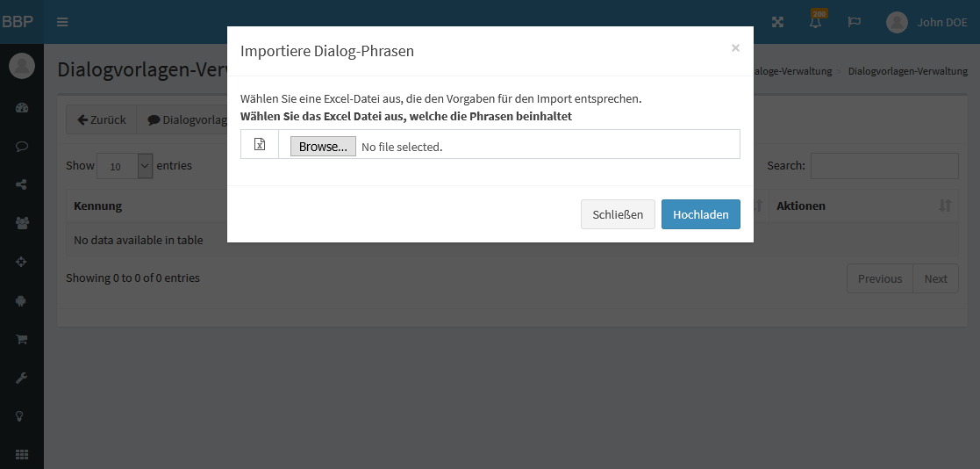Select the wrench tools sidebar icon
Image resolution: width=980 pixels, height=469 pixels.
[22, 378]
